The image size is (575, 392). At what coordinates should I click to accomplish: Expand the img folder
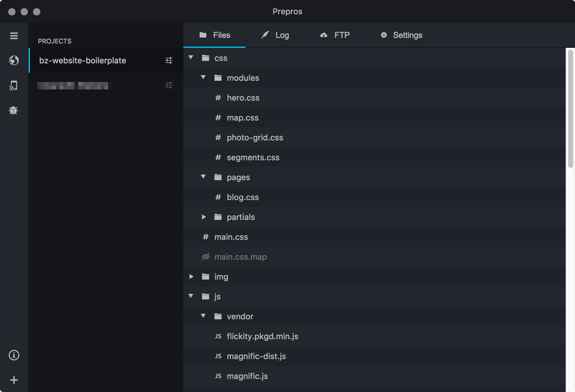tap(191, 277)
